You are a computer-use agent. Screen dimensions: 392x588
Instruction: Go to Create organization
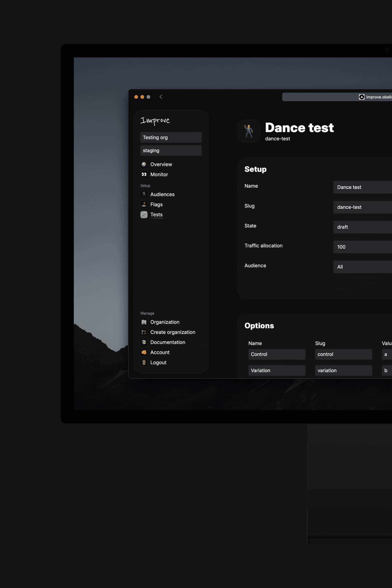click(x=173, y=332)
